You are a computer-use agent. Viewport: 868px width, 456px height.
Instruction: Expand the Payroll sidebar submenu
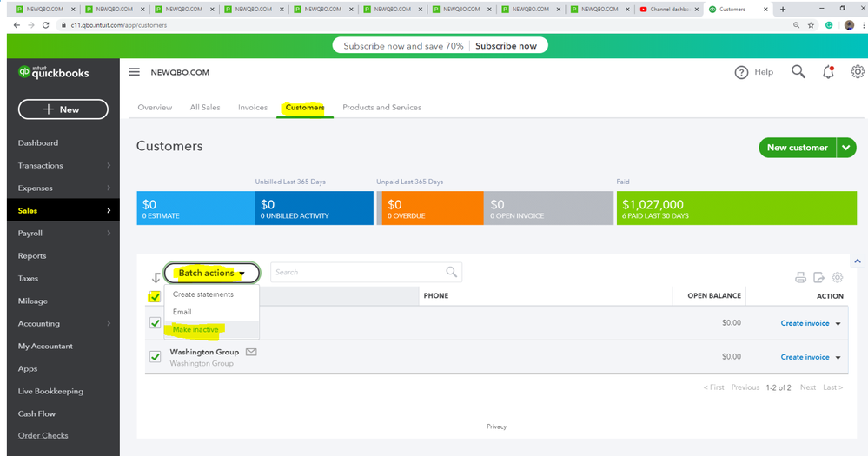click(109, 233)
